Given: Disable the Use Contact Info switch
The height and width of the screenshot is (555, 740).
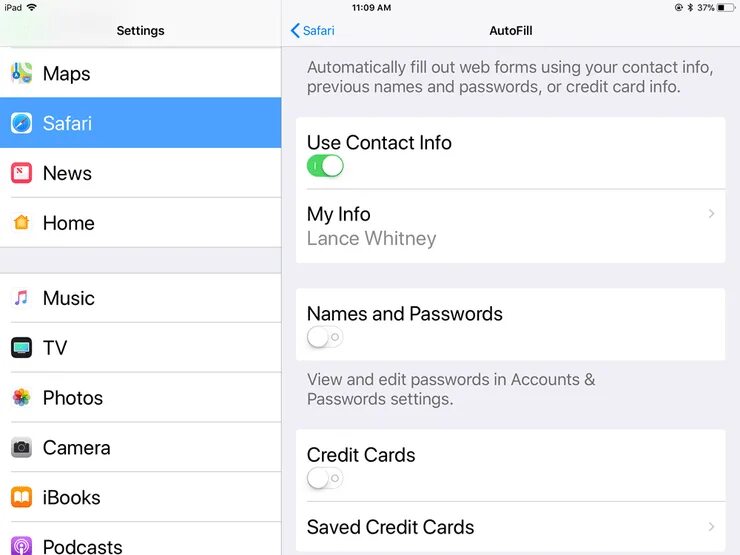Looking at the screenshot, I should click(325, 166).
